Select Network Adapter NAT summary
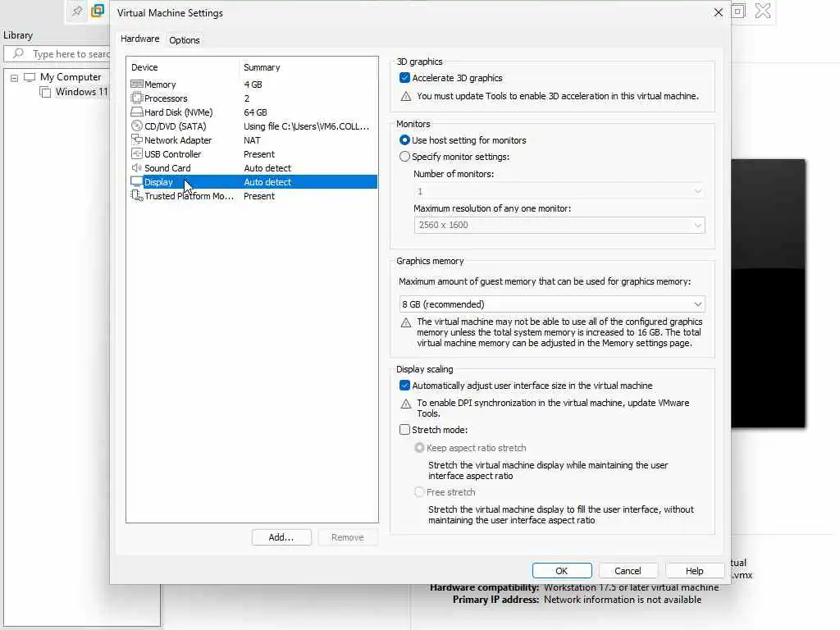 pyautogui.click(x=252, y=139)
